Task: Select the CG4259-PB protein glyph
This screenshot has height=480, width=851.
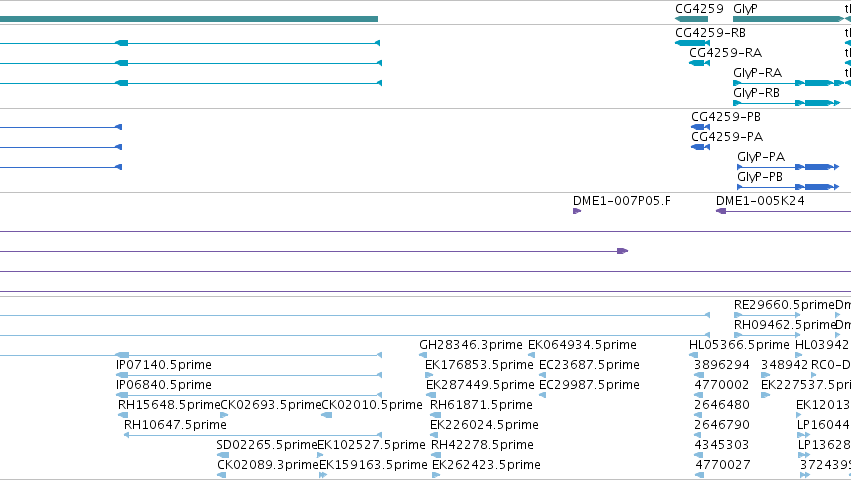Action: tap(700, 127)
